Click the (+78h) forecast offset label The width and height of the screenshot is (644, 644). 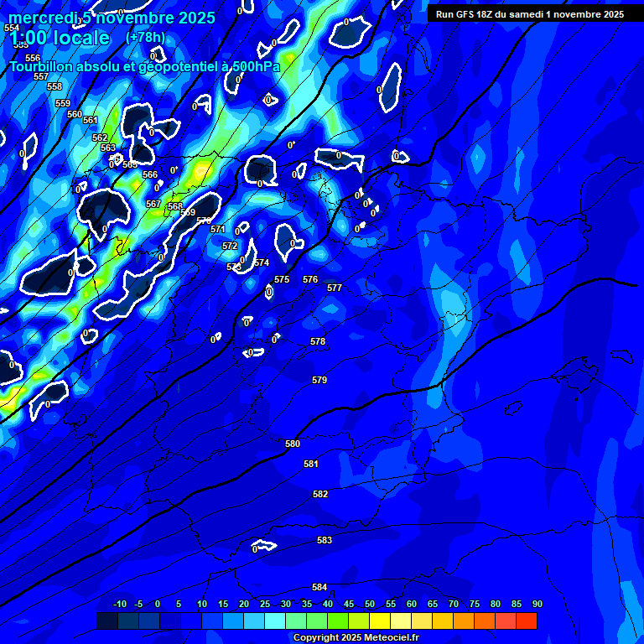point(145,38)
